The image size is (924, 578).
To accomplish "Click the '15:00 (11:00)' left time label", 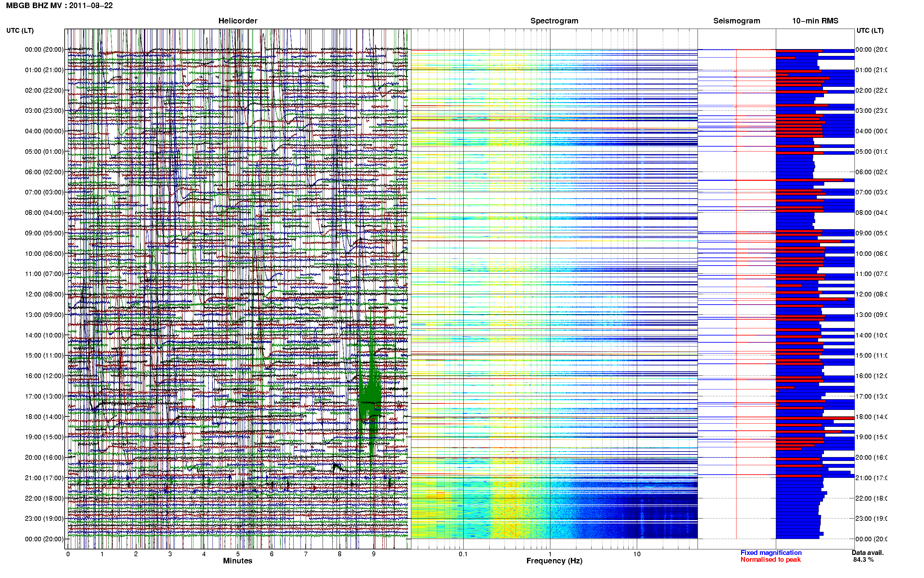I will click(x=44, y=356).
